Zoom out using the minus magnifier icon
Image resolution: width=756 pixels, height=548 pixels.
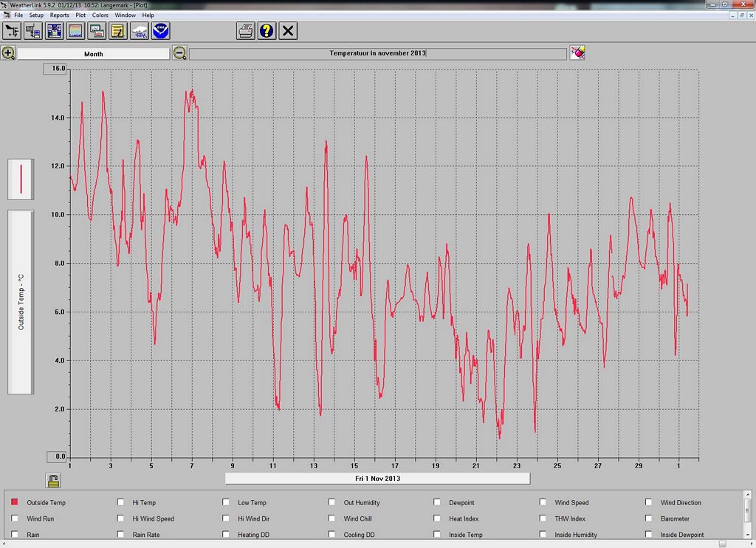point(180,53)
